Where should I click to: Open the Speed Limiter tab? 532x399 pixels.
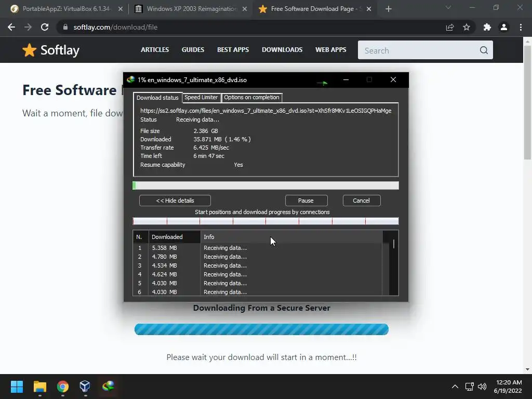(201, 97)
